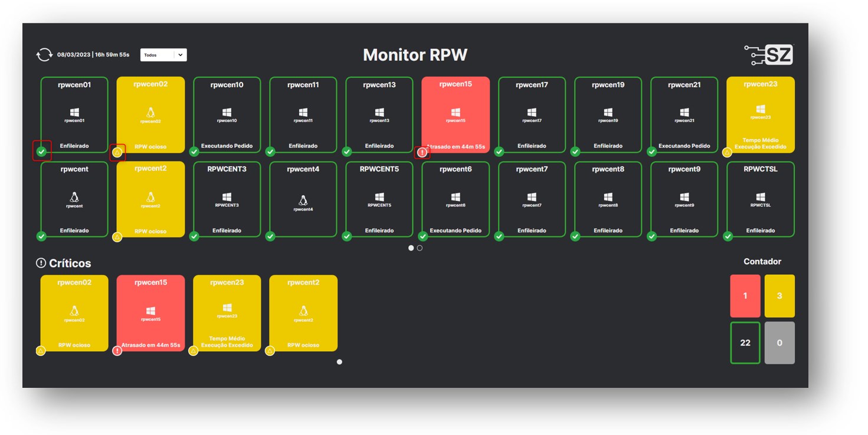Click the red counter box showing 1
Viewport: 868px width, 435px height.
click(745, 296)
